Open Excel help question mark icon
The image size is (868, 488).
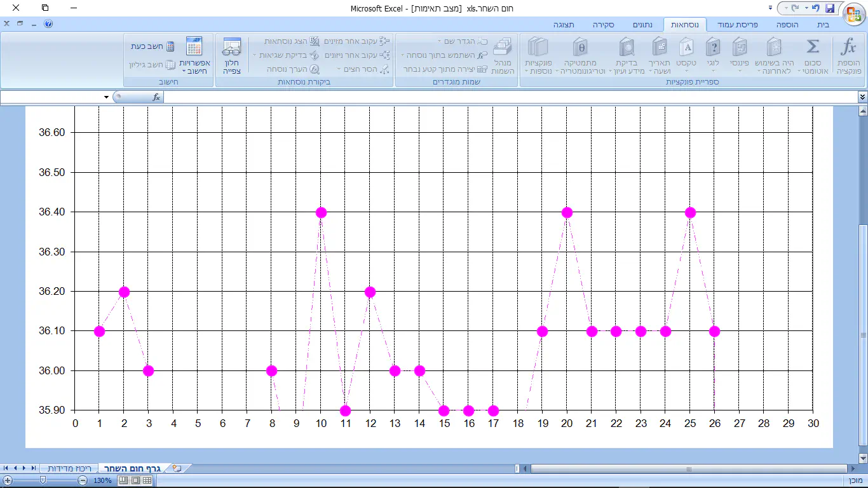click(49, 24)
